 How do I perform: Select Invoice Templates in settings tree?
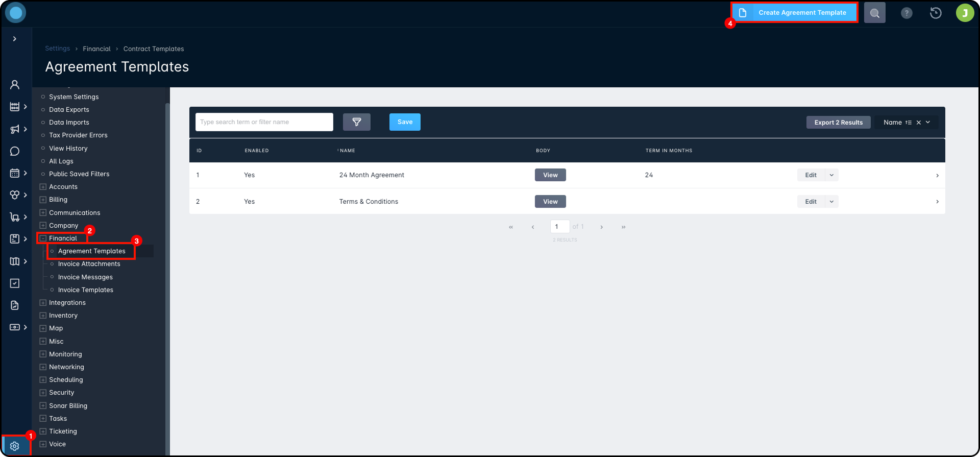click(x=86, y=290)
